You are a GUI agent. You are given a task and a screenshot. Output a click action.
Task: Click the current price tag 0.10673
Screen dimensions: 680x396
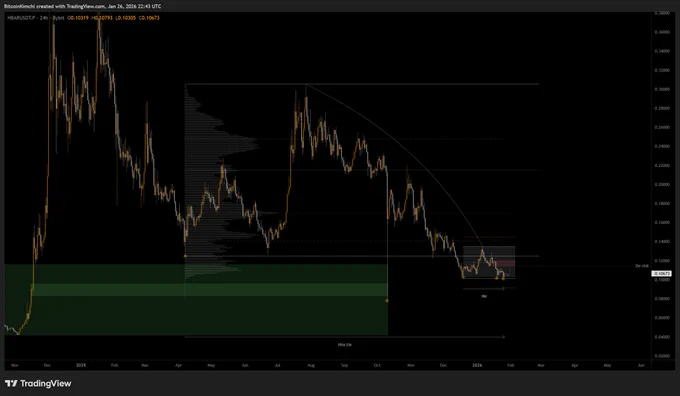(662, 274)
